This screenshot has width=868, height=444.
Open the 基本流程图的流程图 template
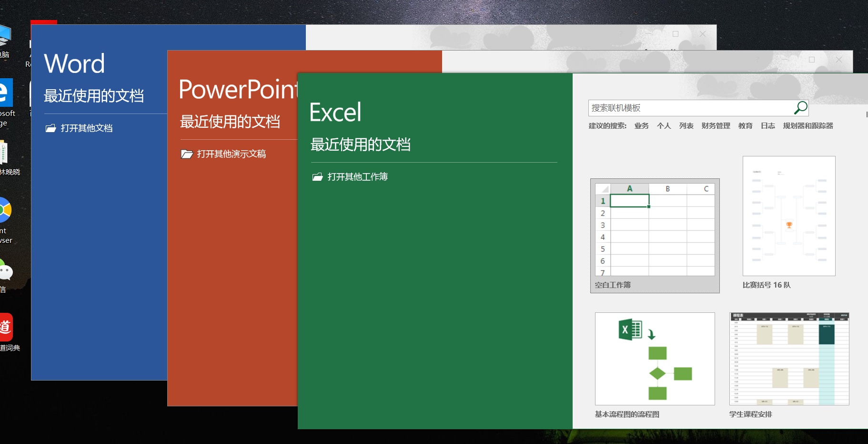(655, 359)
